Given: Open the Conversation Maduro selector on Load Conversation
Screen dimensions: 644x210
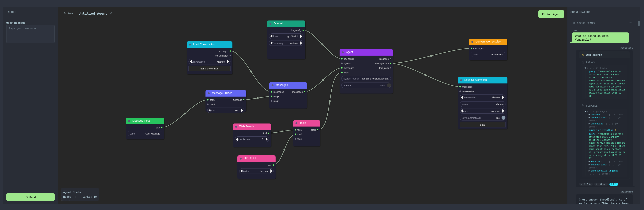Looking at the screenshot, I should pyautogui.click(x=209, y=62).
